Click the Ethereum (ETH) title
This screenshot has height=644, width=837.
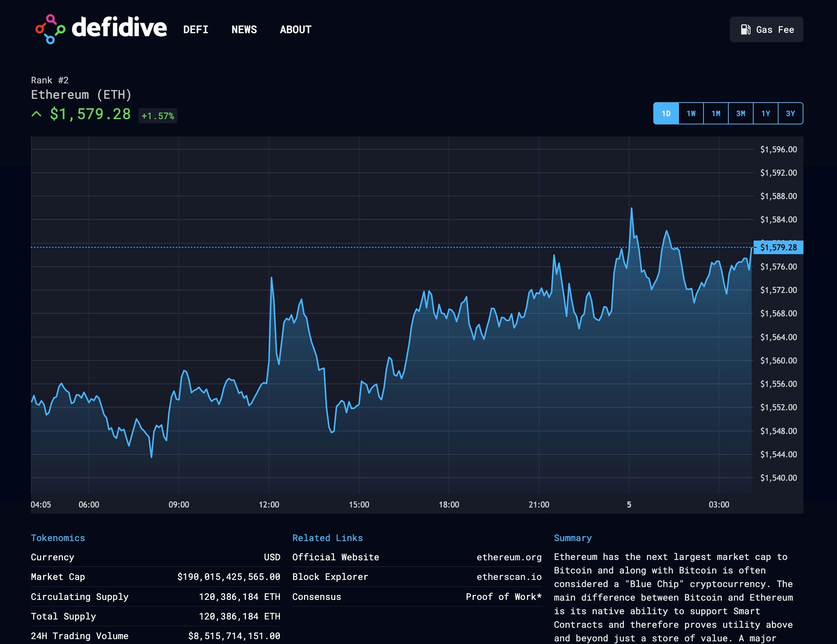click(81, 95)
